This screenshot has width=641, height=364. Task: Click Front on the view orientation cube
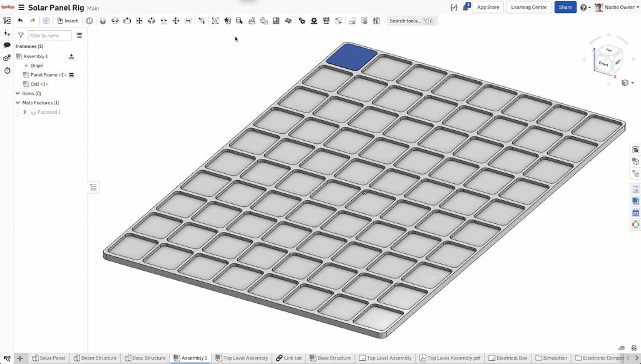click(x=603, y=63)
